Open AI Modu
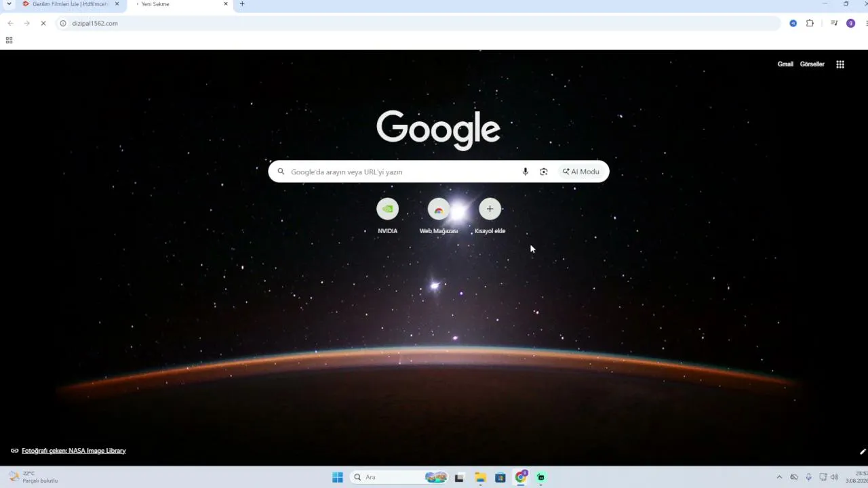Viewport: 868px width, 488px height. (x=581, y=171)
